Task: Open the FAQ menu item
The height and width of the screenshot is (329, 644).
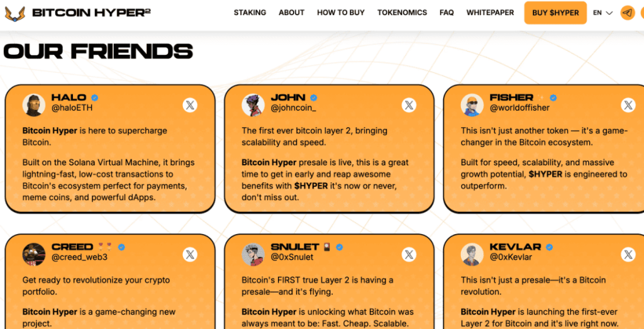Action: click(447, 13)
